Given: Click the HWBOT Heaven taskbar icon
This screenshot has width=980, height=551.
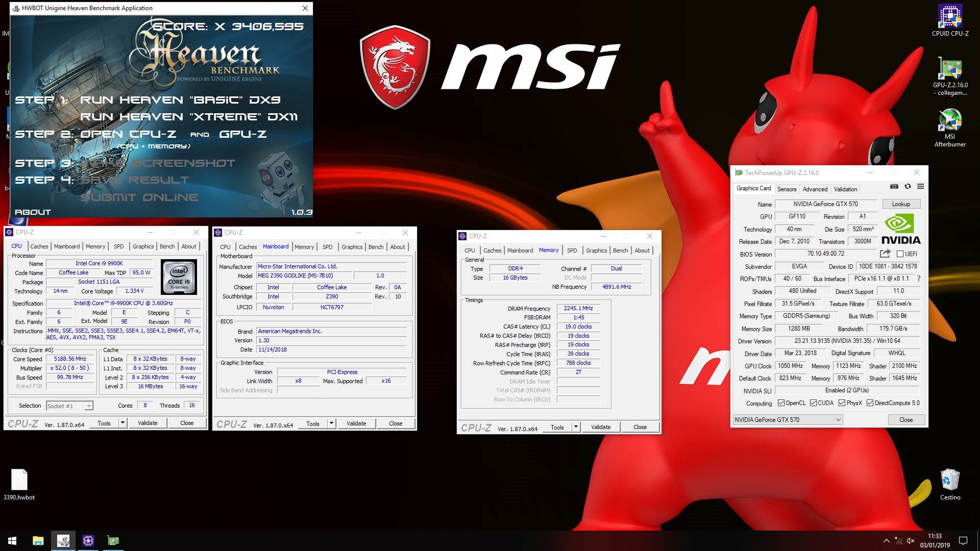Looking at the screenshot, I should (x=63, y=541).
